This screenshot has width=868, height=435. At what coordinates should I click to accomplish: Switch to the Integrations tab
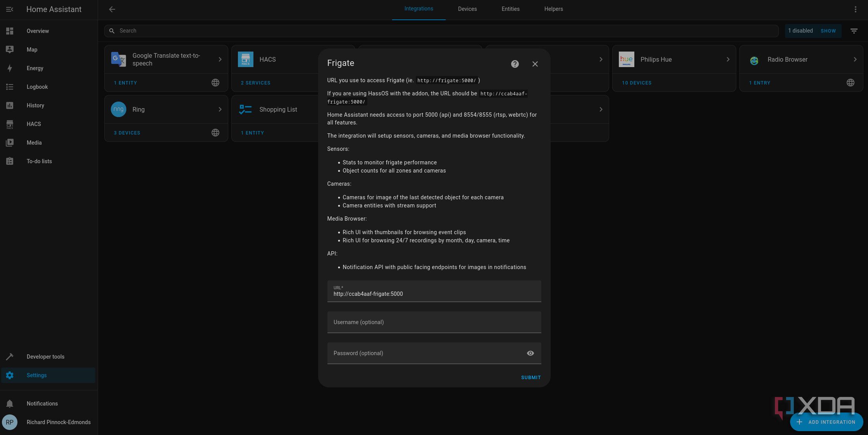[x=418, y=9]
